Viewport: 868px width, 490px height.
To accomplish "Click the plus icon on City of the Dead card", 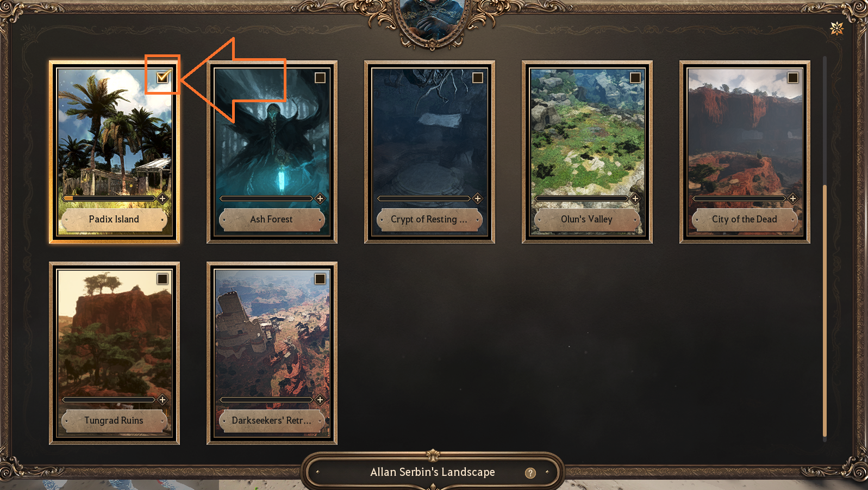I will coord(793,199).
